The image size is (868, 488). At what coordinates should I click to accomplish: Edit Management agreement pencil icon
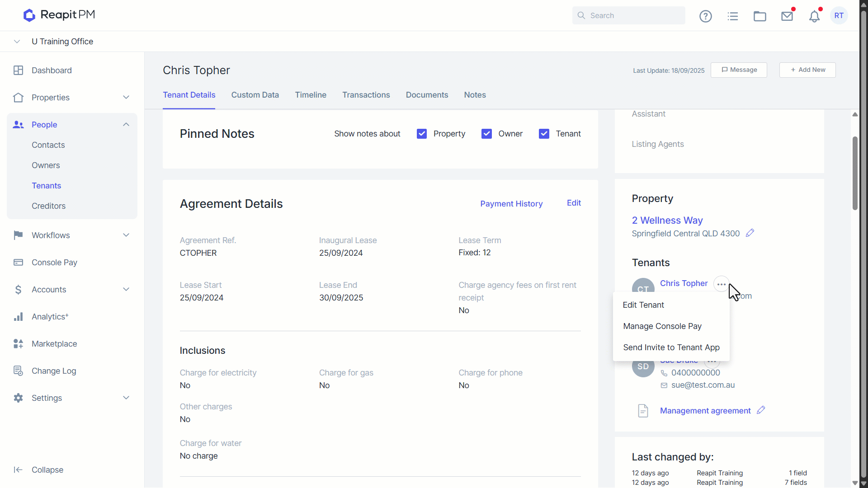pos(761,410)
